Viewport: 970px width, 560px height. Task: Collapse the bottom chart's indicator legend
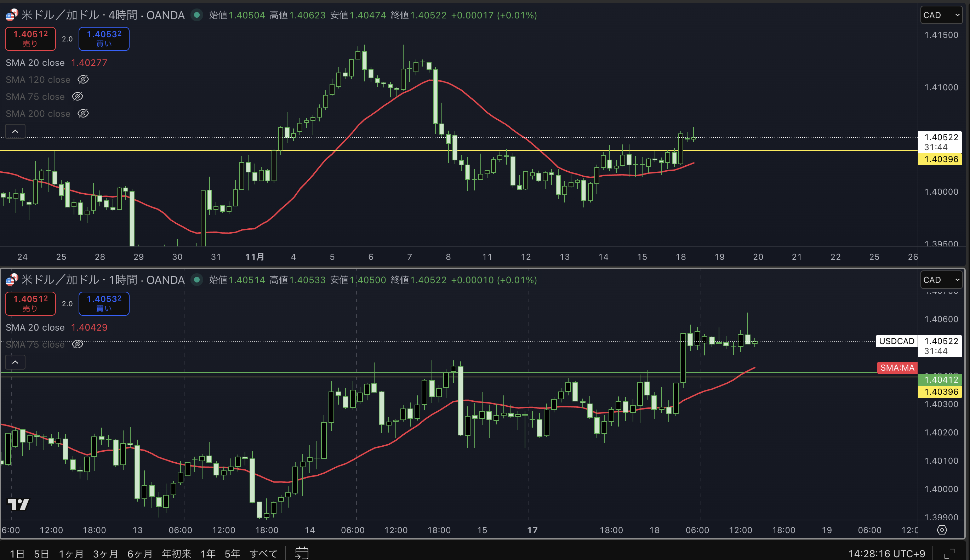click(x=15, y=362)
